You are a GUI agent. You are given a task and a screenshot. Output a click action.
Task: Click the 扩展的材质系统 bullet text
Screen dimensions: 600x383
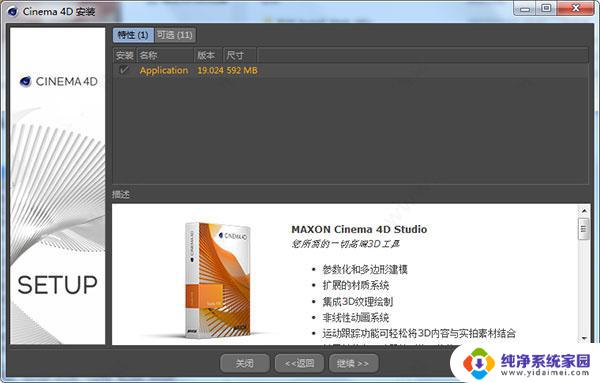coord(356,285)
